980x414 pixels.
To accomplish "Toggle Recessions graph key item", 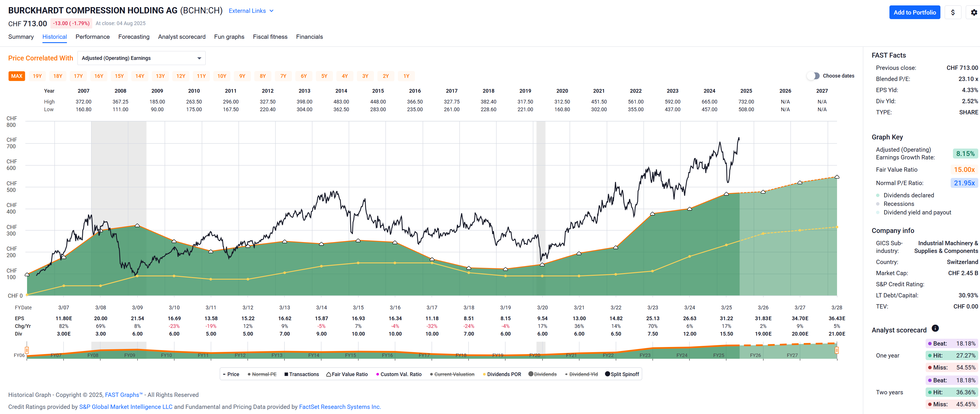I will click(x=895, y=204).
